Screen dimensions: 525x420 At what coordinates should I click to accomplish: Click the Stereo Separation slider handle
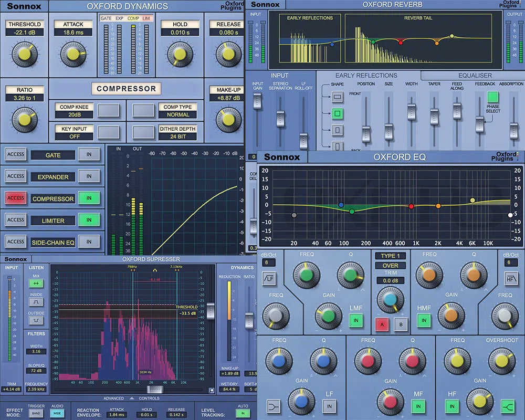click(280, 119)
